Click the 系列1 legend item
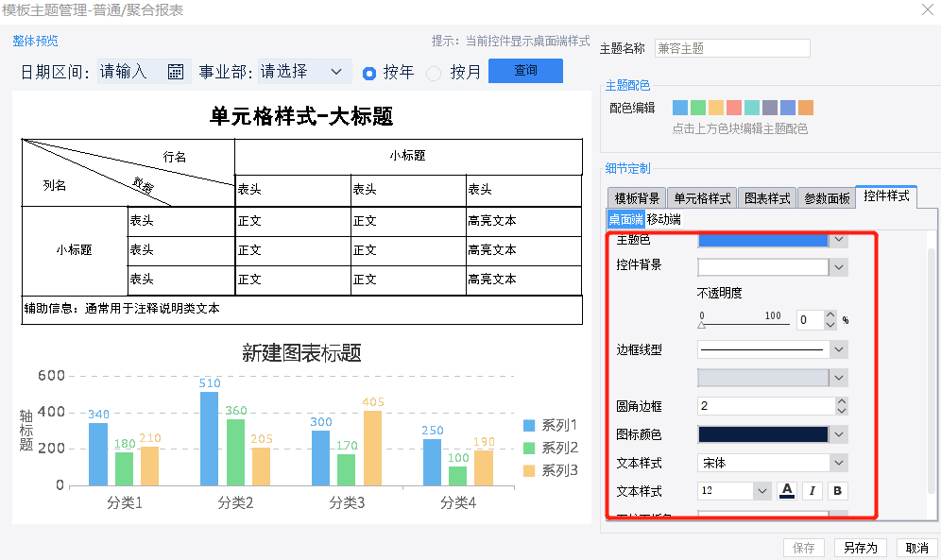Viewport: 941px width, 560px height. point(550,425)
